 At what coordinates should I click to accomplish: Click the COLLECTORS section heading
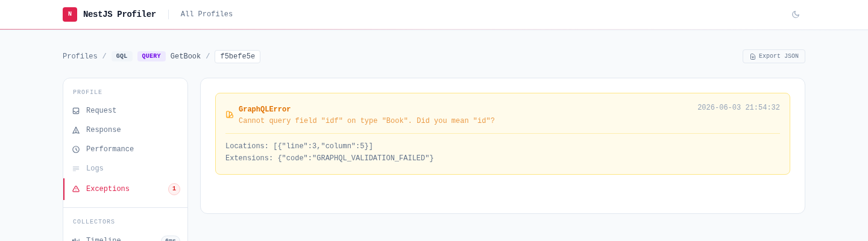pos(94,222)
